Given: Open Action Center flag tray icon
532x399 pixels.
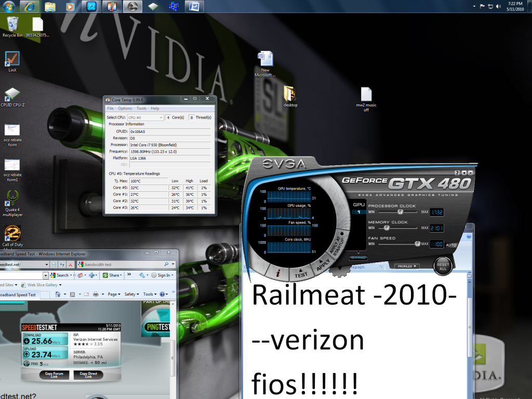Looking at the screenshot, I should click(482, 6).
